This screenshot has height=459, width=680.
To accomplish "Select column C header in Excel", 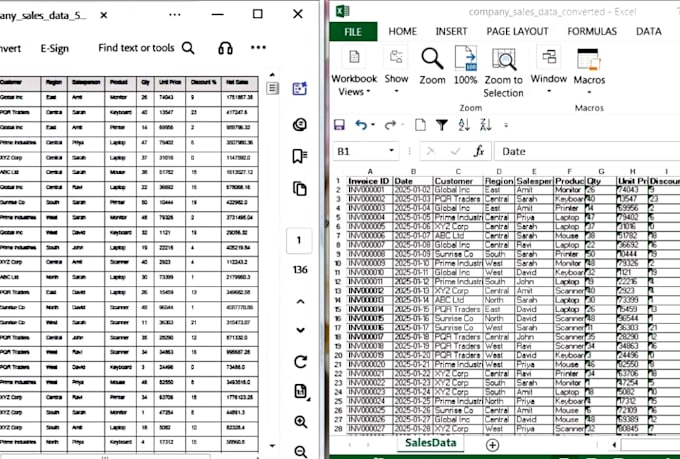I will pos(458,171).
